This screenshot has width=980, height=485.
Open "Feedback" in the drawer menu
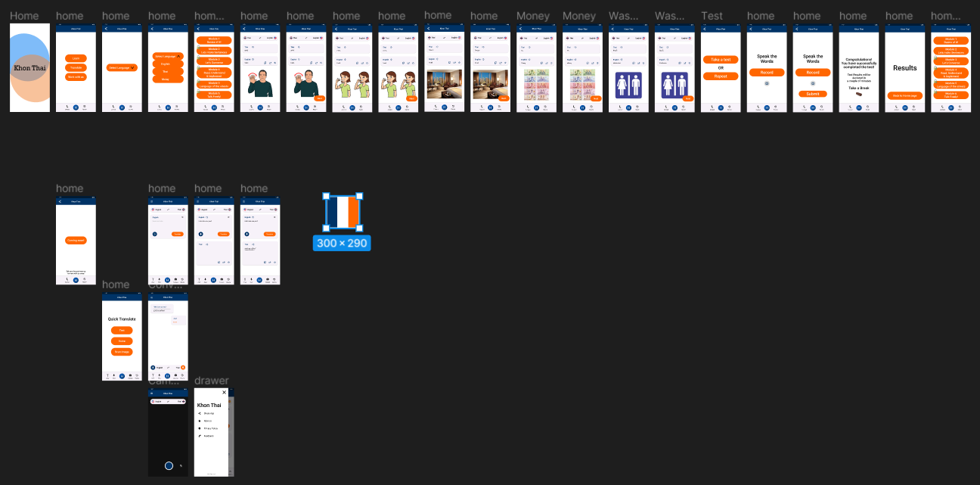pos(208,436)
